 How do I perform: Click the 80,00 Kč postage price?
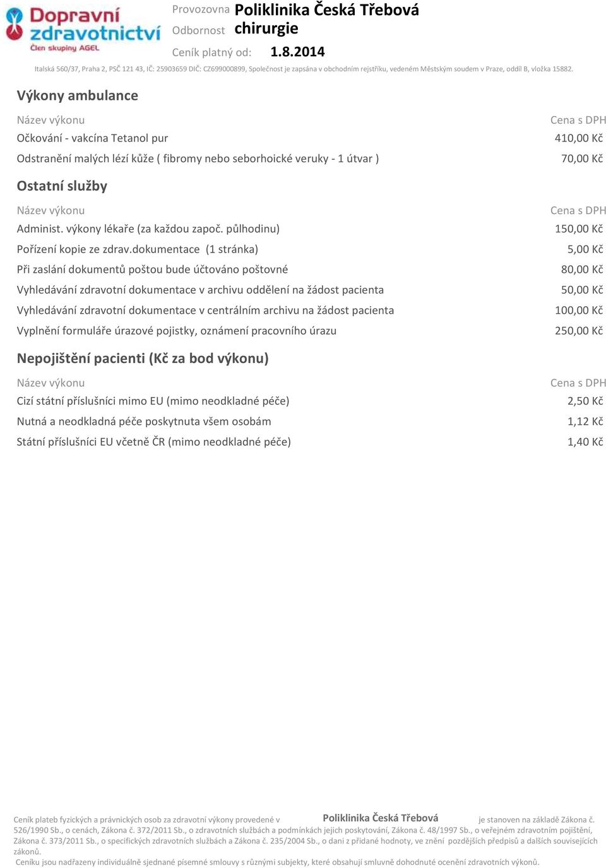(x=582, y=270)
